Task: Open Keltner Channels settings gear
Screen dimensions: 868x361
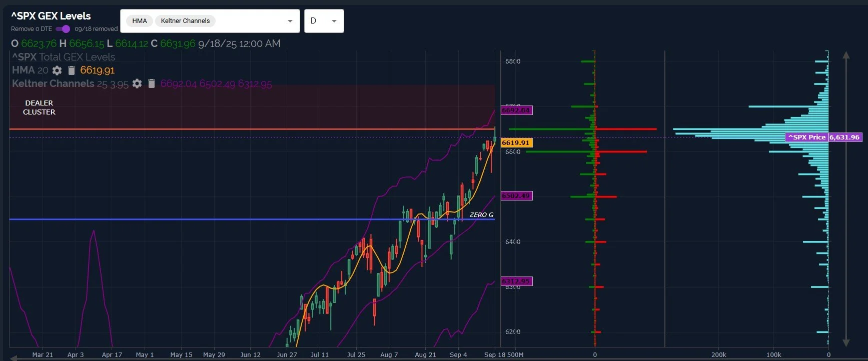Action: tap(137, 83)
